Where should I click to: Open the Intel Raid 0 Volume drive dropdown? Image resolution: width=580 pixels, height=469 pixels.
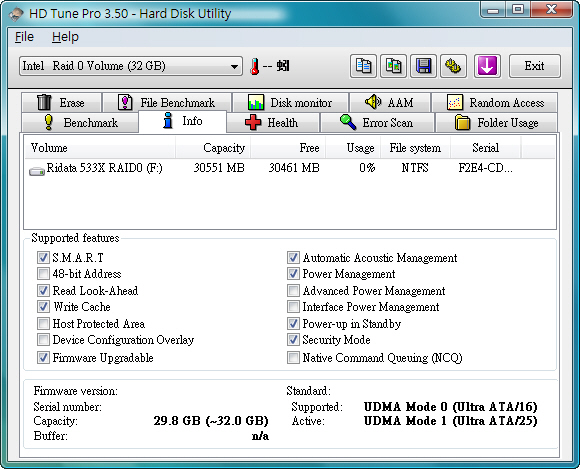coord(131,66)
